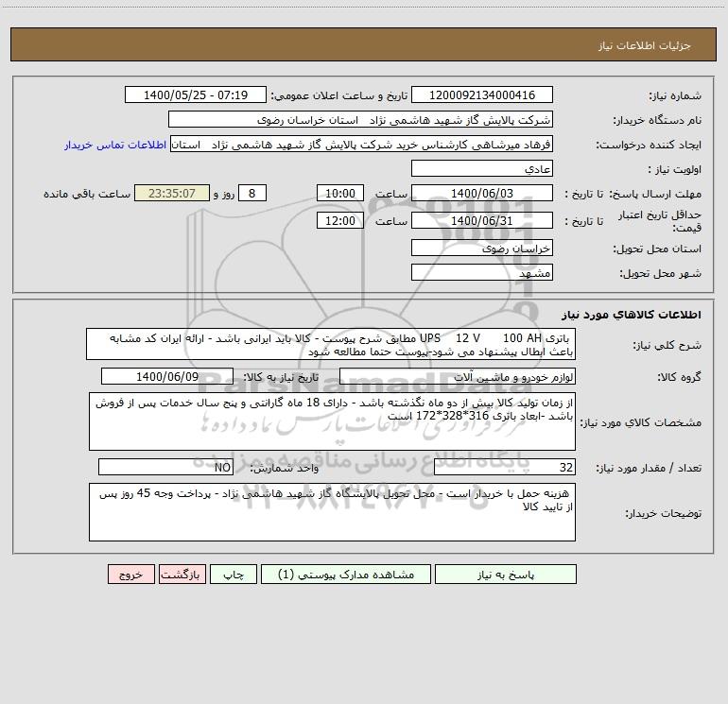Click the general description box باتری 100 AH
The width and height of the screenshot is (728, 704).
(331, 344)
